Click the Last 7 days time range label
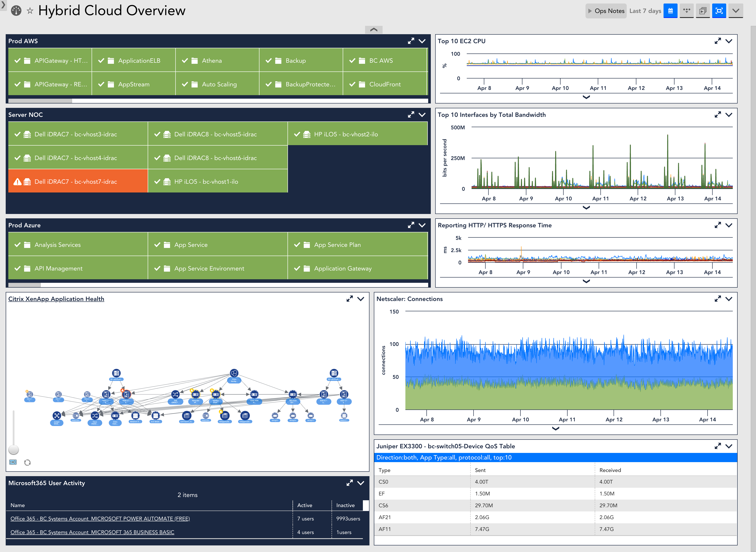The image size is (756, 552). coord(645,10)
